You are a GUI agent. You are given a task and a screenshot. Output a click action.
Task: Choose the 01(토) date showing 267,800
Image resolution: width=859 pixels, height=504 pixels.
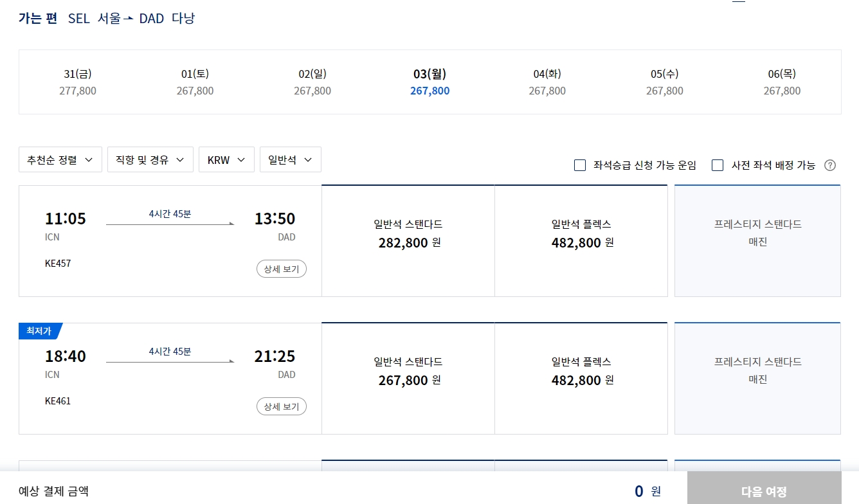coord(195,82)
